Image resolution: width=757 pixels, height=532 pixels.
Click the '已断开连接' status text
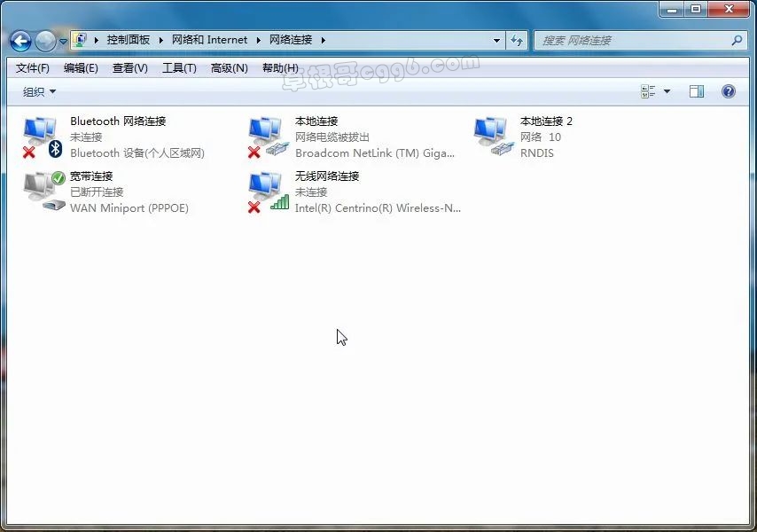point(97,192)
